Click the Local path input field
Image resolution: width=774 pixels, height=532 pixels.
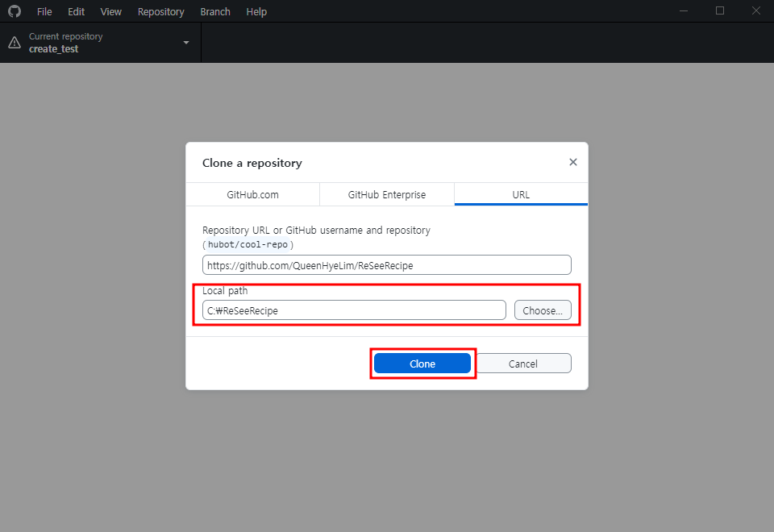coord(354,310)
